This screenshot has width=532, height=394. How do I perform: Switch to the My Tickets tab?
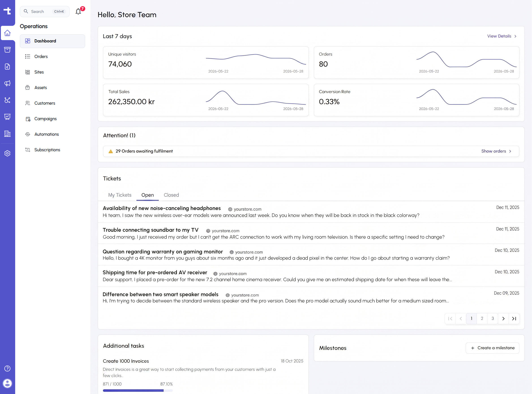[120, 195]
